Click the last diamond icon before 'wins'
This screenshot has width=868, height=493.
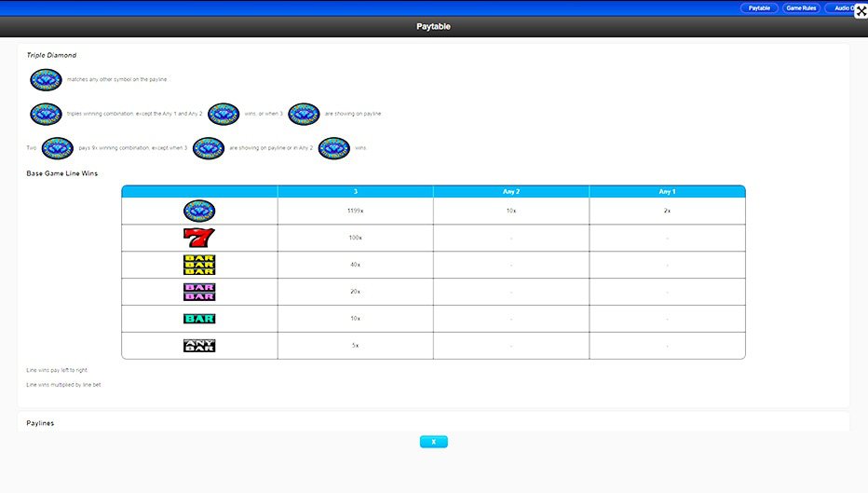tap(334, 148)
